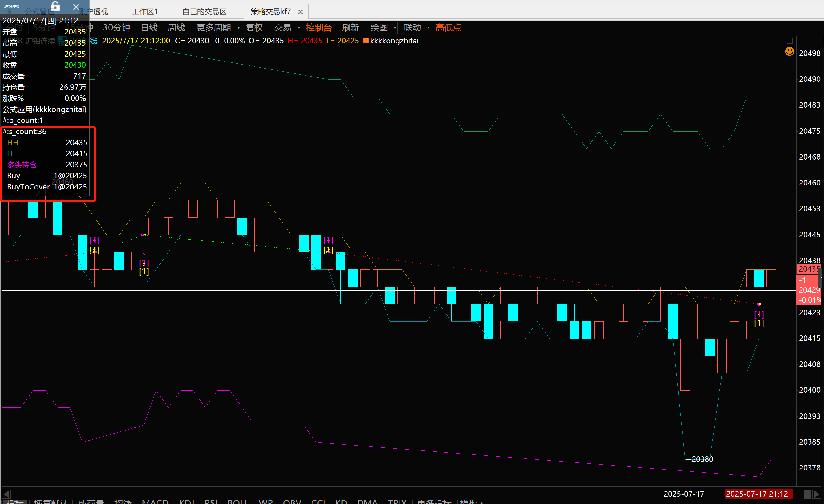Select the CCI indicator
The width and height of the screenshot is (824, 504).
coord(318,501)
